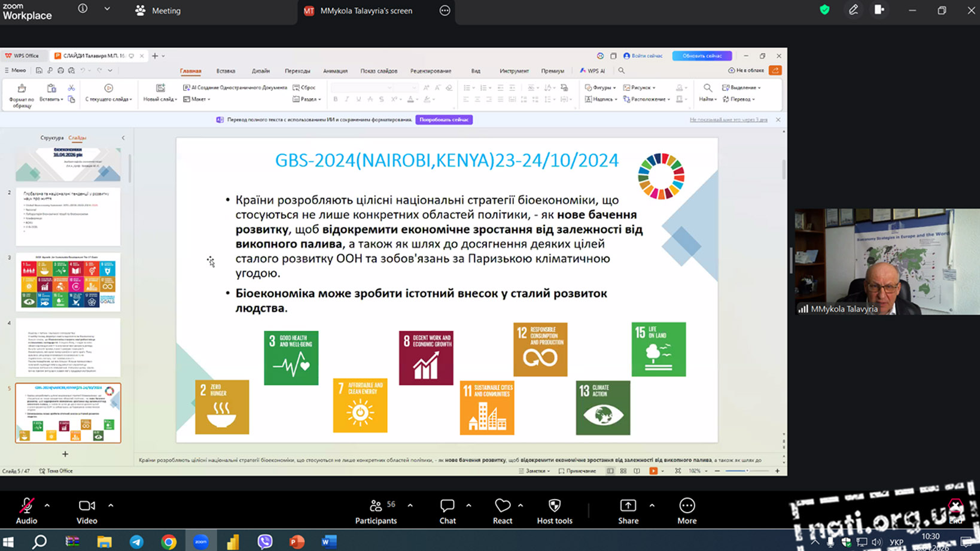
Task: Open the Participants list
Action: [x=376, y=511]
